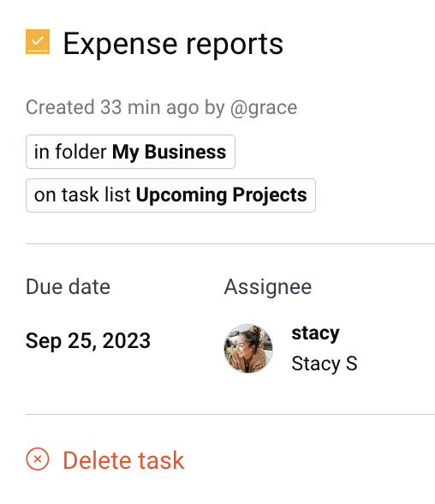Toggle the yellow task completion checkbox
The image size is (435, 504).
(38, 41)
